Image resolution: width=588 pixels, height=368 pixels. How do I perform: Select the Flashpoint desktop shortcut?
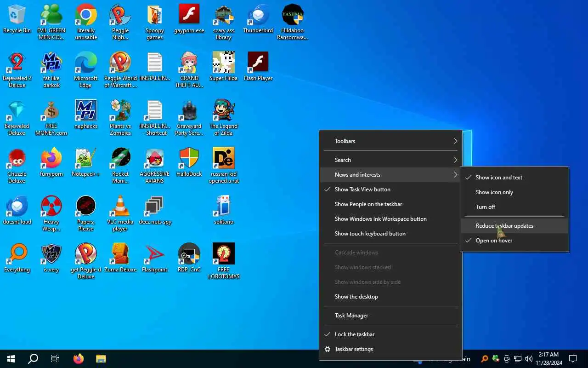click(155, 258)
